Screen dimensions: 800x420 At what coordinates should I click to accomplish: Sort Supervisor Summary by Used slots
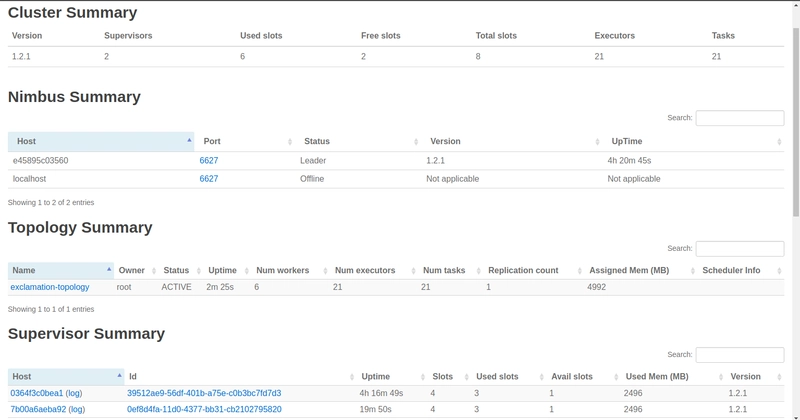(x=505, y=377)
